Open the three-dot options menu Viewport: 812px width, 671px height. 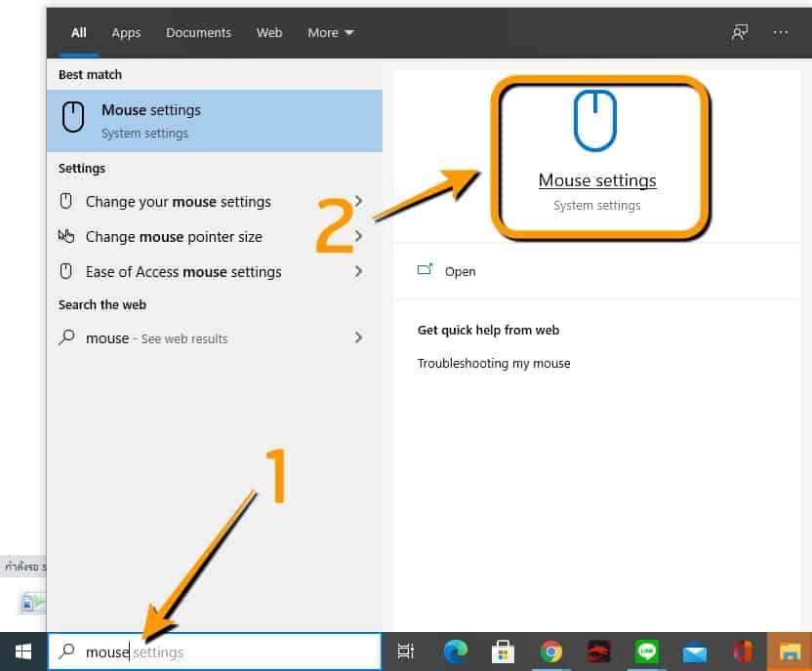tap(780, 32)
